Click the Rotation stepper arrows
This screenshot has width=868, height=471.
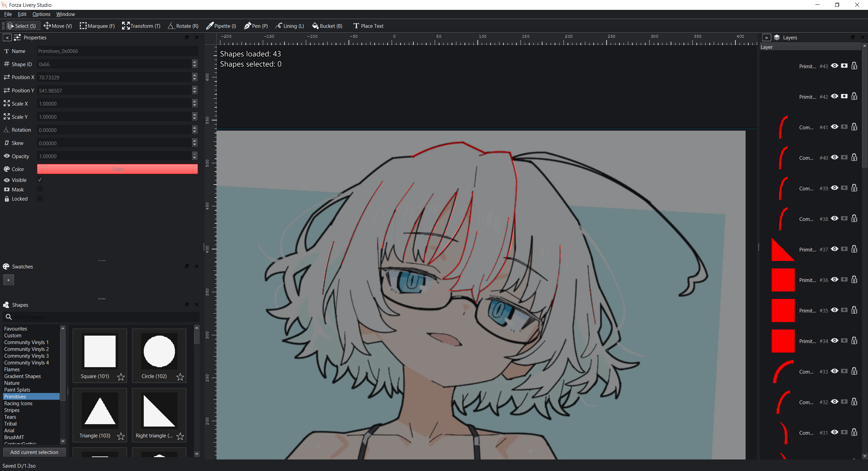point(195,130)
